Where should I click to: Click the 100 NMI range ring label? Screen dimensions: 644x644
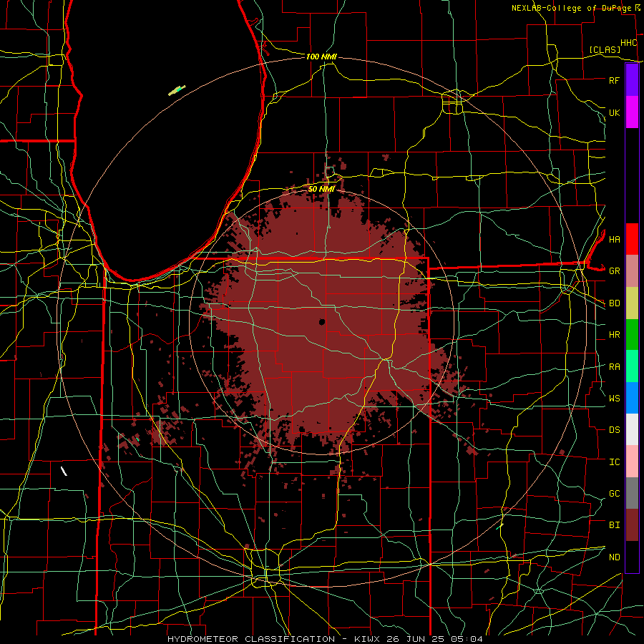(x=321, y=57)
